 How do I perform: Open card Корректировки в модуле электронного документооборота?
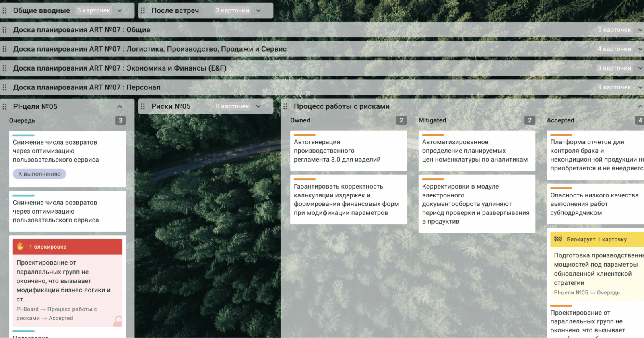click(x=477, y=204)
